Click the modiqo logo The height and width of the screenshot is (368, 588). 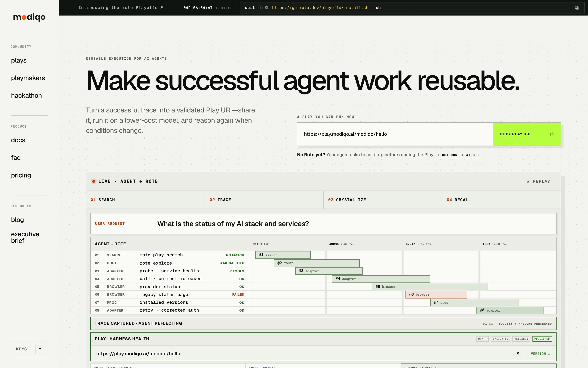tap(29, 17)
